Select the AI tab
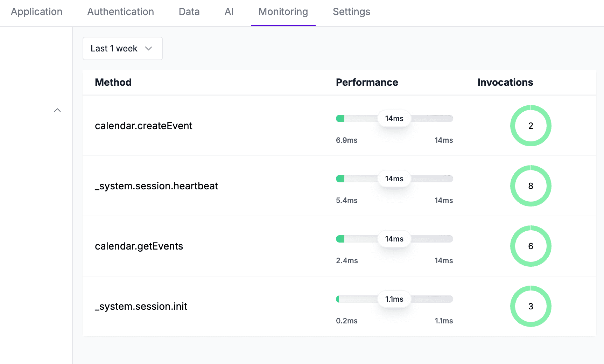Viewport: 604px width, 364px height. [x=229, y=12]
